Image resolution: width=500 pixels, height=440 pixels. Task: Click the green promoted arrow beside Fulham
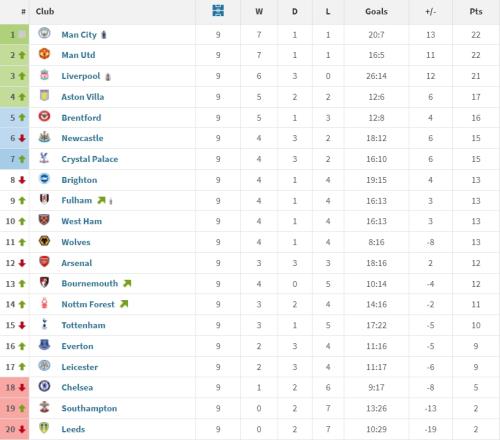(x=101, y=200)
